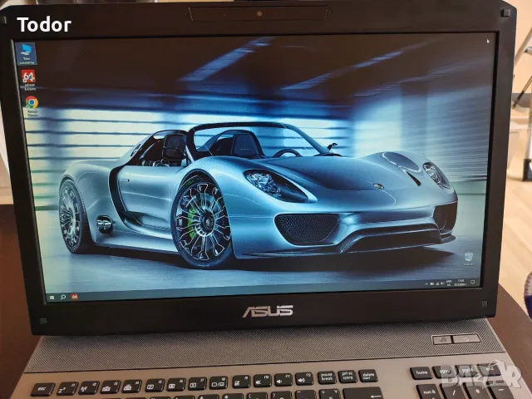This screenshot has height=399, width=532.
Task: Open the Action Center notifications icon
Action: pos(473,282)
